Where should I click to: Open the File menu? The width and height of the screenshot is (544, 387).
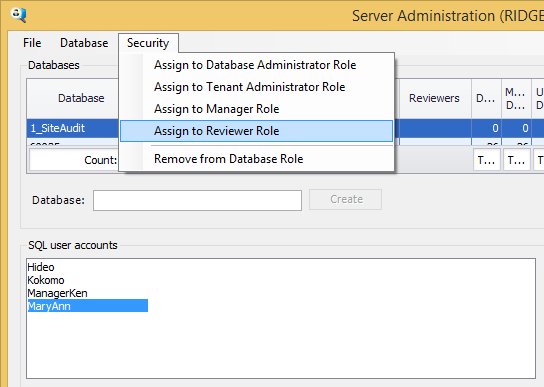tap(32, 43)
